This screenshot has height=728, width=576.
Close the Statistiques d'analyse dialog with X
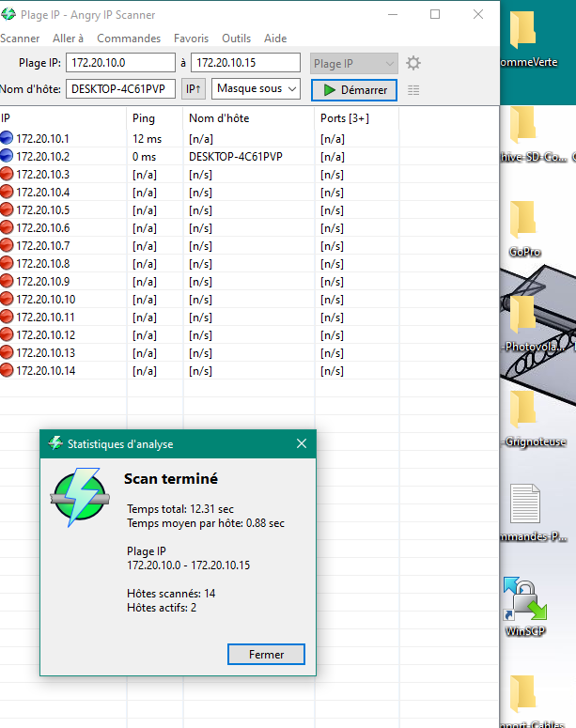302,444
